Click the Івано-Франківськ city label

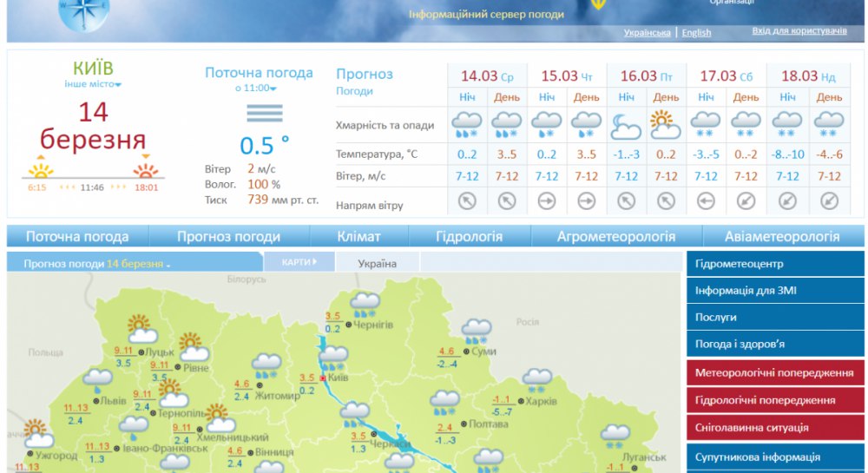click(x=165, y=449)
